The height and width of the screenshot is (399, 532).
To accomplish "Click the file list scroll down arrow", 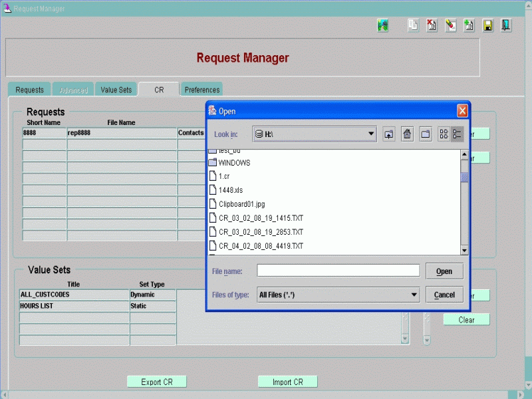I will tap(464, 250).
